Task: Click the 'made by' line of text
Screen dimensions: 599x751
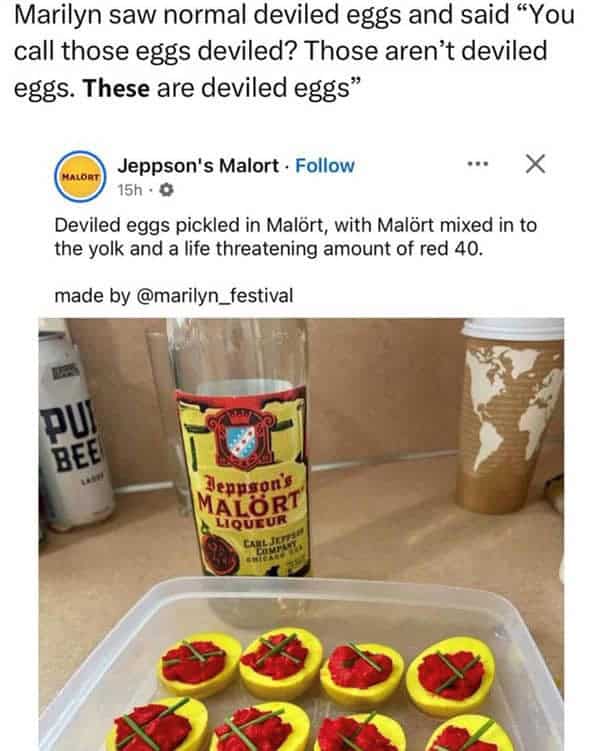Action: [174, 296]
